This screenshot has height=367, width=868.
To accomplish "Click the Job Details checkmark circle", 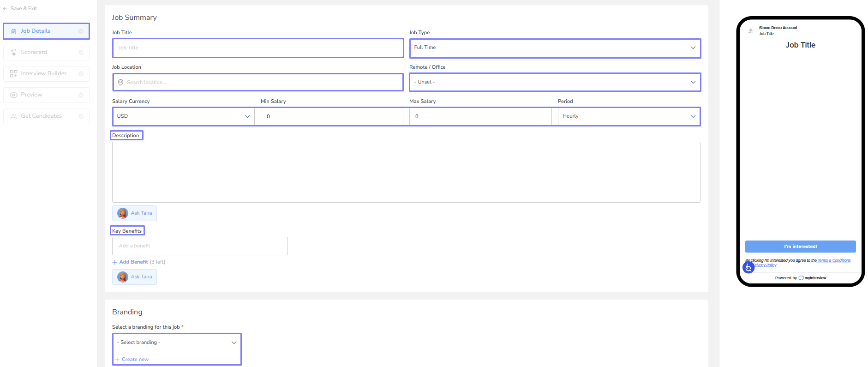I will tap(81, 31).
